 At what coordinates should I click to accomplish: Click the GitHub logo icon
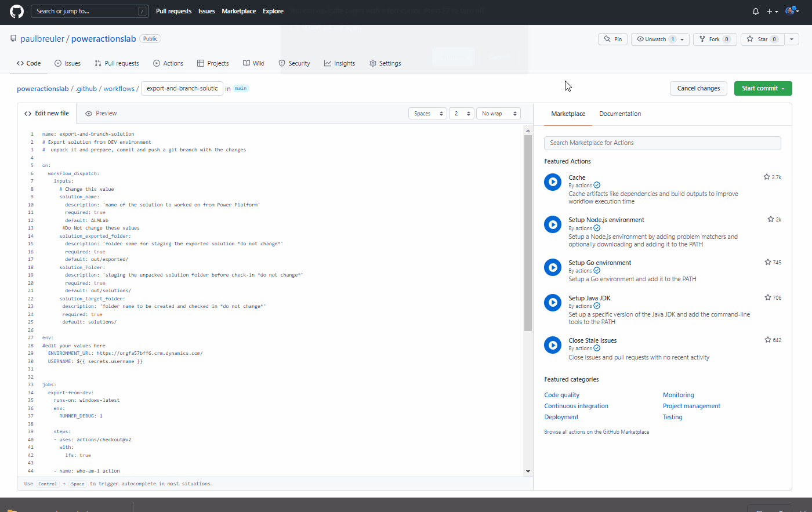point(16,11)
